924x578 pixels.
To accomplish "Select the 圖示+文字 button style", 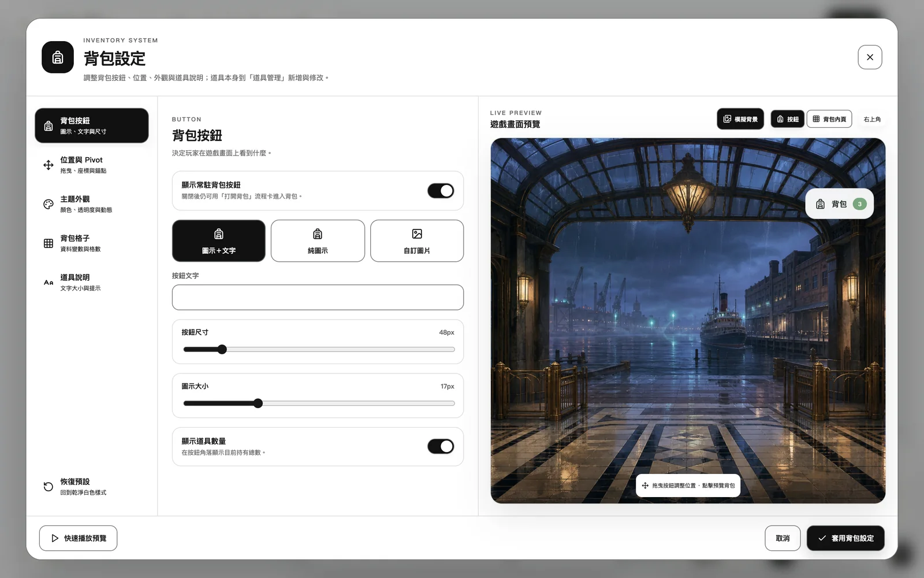I will 219,241.
